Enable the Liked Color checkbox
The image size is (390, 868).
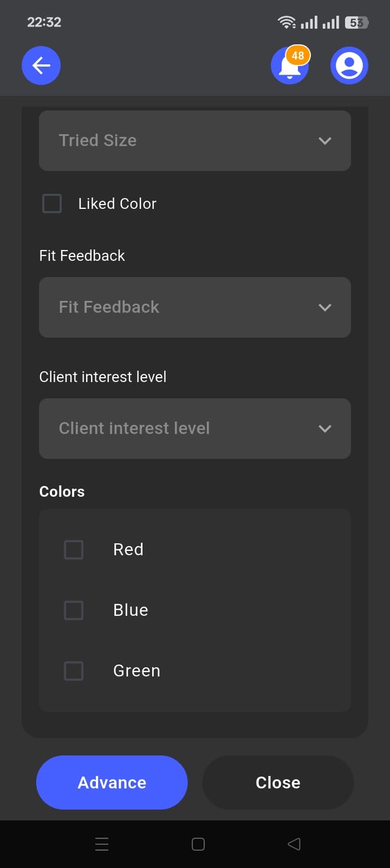(51, 203)
